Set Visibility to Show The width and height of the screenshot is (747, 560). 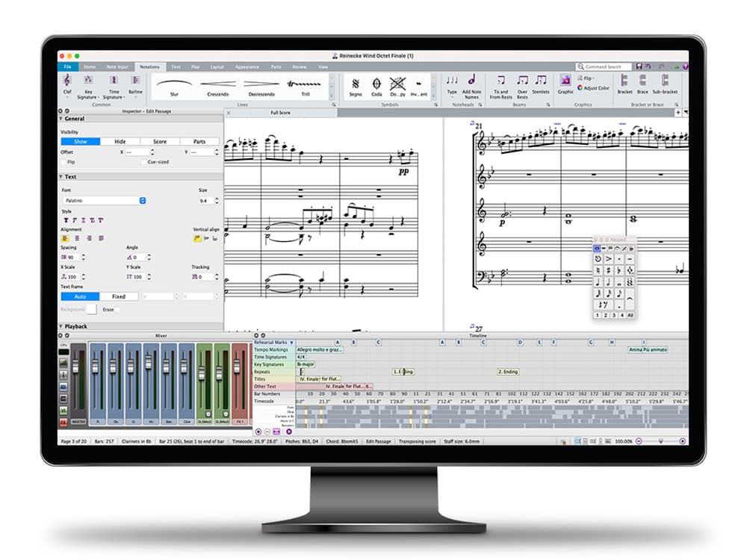coord(81,141)
